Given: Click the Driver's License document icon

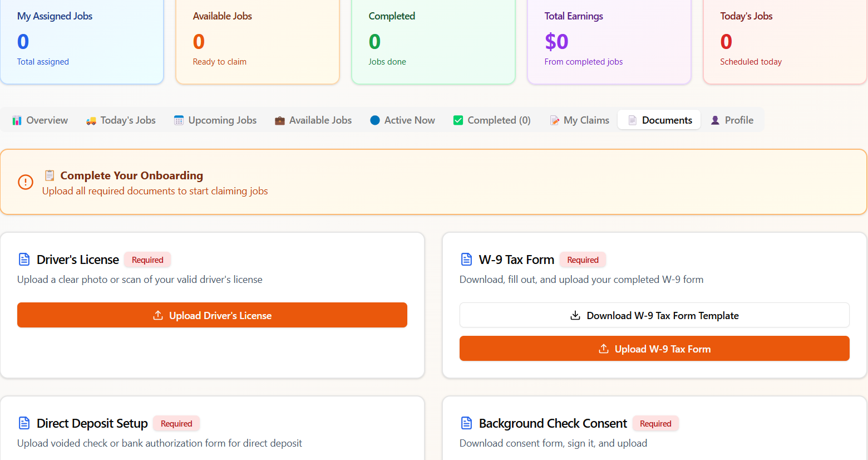Looking at the screenshot, I should point(24,260).
